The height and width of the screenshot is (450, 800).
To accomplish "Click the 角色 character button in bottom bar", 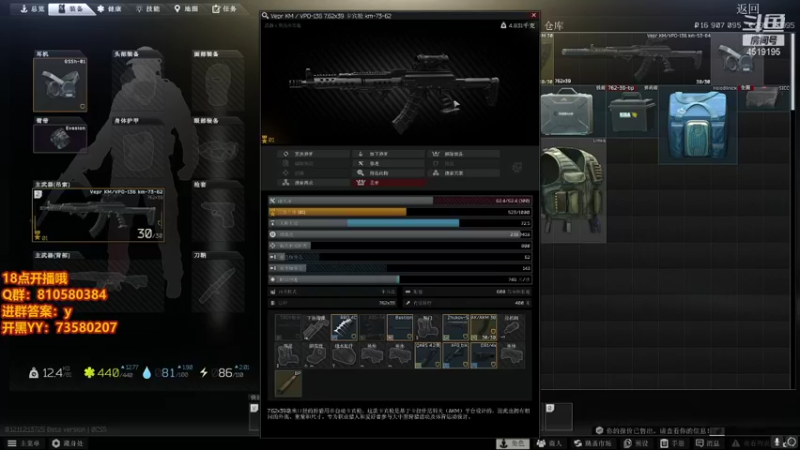I will tap(513, 443).
